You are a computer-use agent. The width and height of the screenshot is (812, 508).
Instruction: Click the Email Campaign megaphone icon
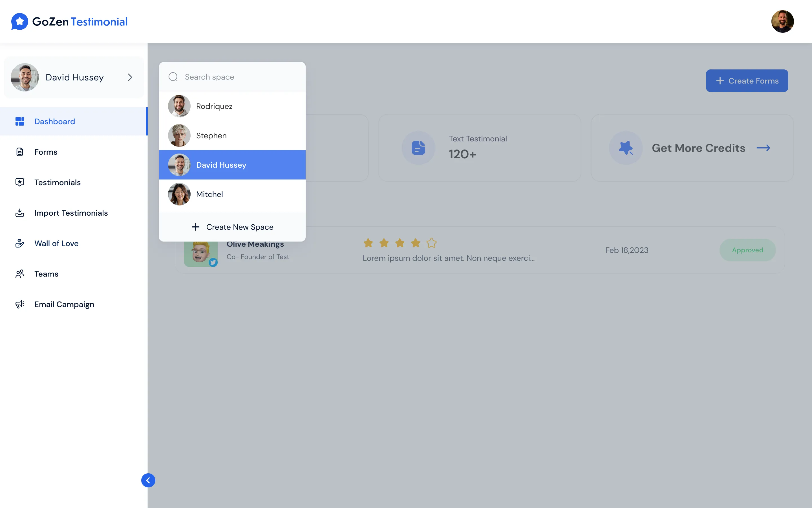20,305
